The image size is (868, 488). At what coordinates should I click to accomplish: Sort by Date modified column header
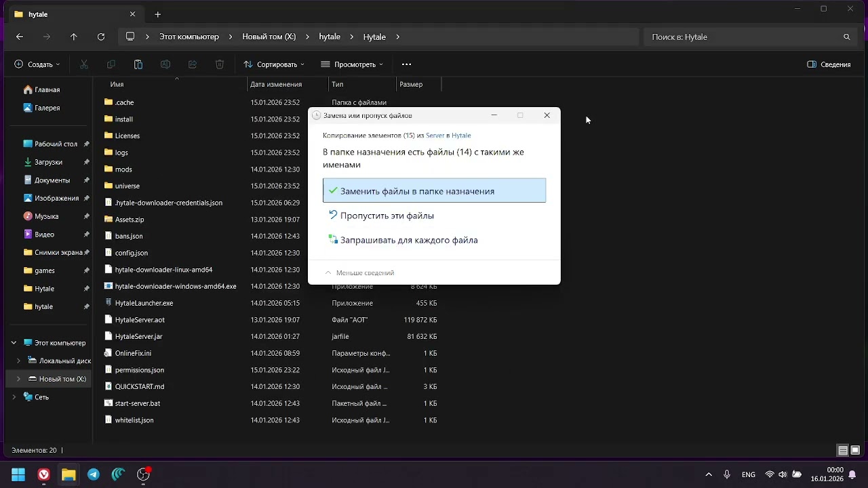point(288,85)
